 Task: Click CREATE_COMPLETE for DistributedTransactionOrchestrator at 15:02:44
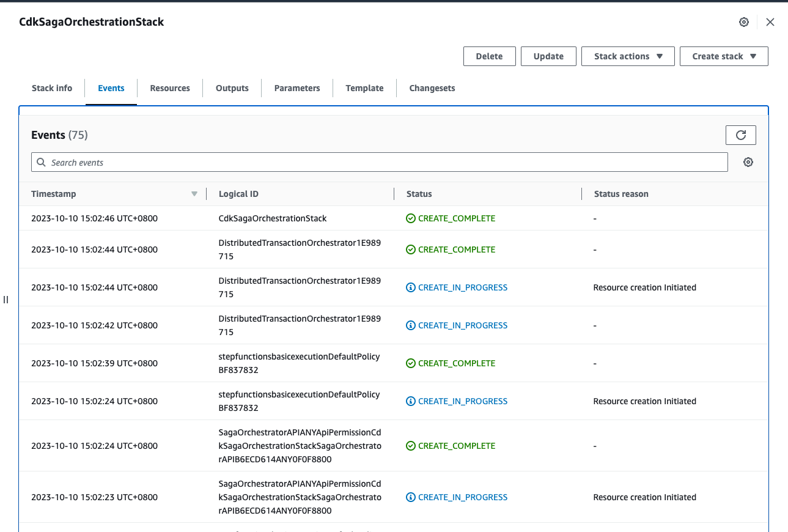451,249
